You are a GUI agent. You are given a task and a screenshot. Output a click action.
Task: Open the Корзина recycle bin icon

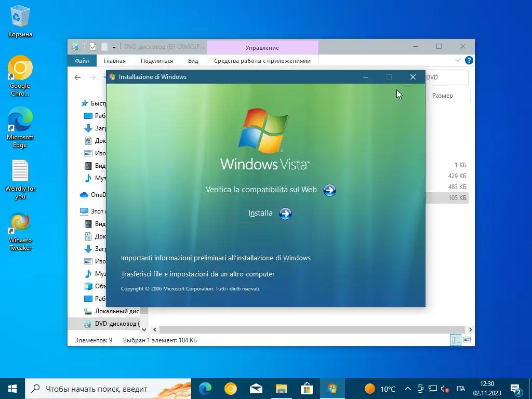[20, 21]
